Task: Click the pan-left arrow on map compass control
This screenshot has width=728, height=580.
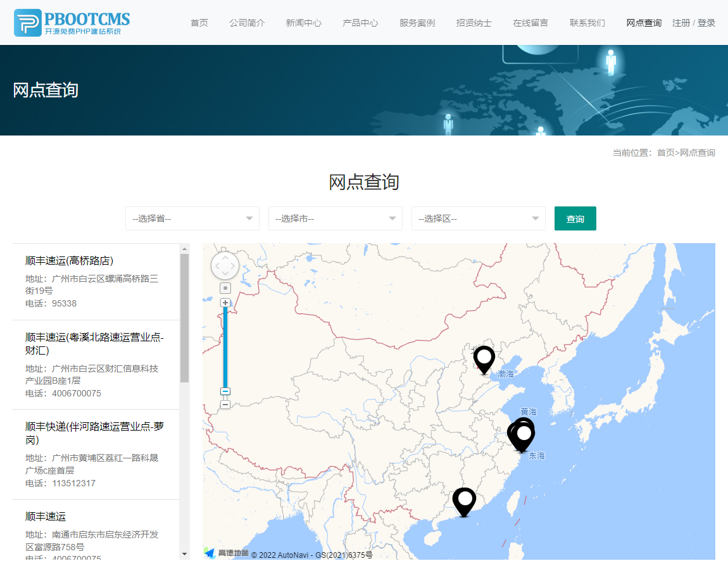Action: click(217, 265)
